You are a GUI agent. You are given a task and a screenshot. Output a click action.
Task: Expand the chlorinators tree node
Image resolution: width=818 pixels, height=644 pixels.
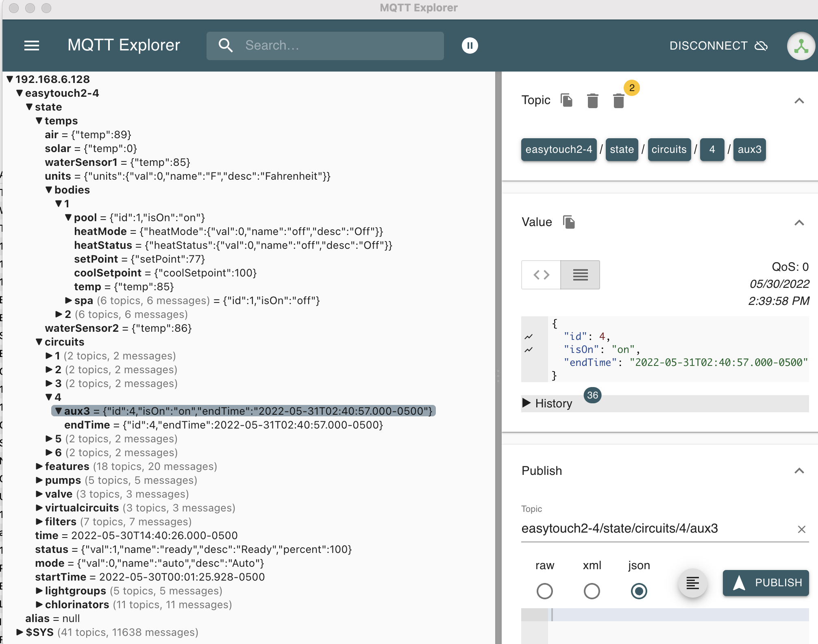[39, 605]
